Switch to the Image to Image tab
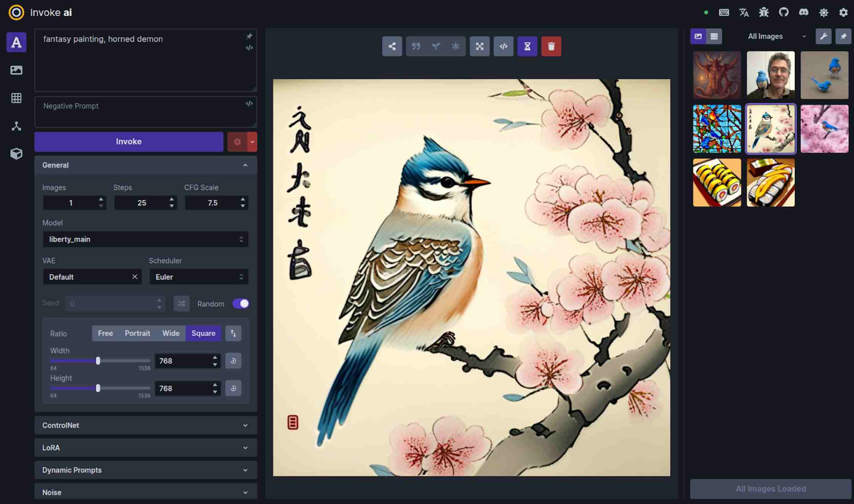Screen dimensions: 854x504 click(16, 70)
